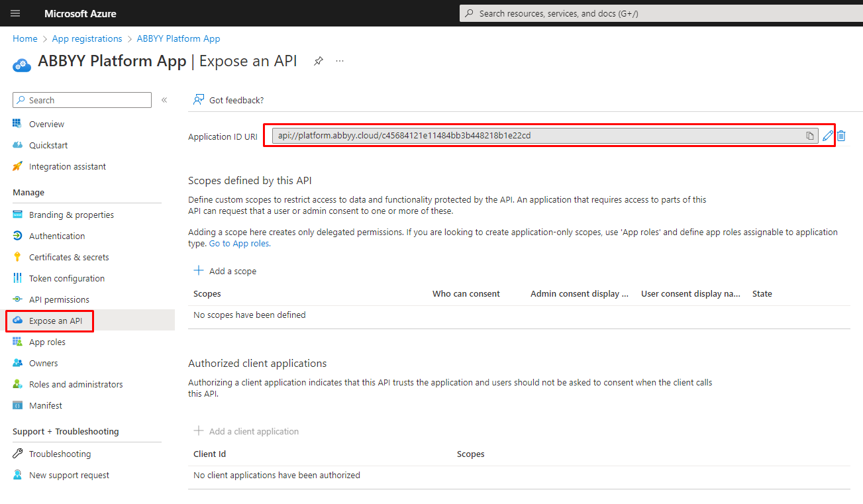Open the more options ellipsis menu
This screenshot has width=863, height=504.
[340, 60]
